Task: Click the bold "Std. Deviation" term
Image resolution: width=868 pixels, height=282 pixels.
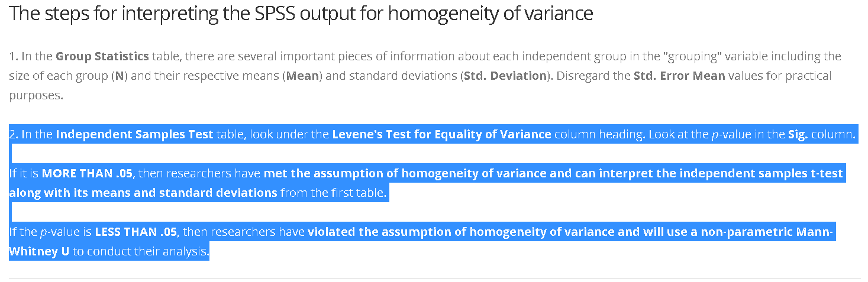Action: (506, 76)
